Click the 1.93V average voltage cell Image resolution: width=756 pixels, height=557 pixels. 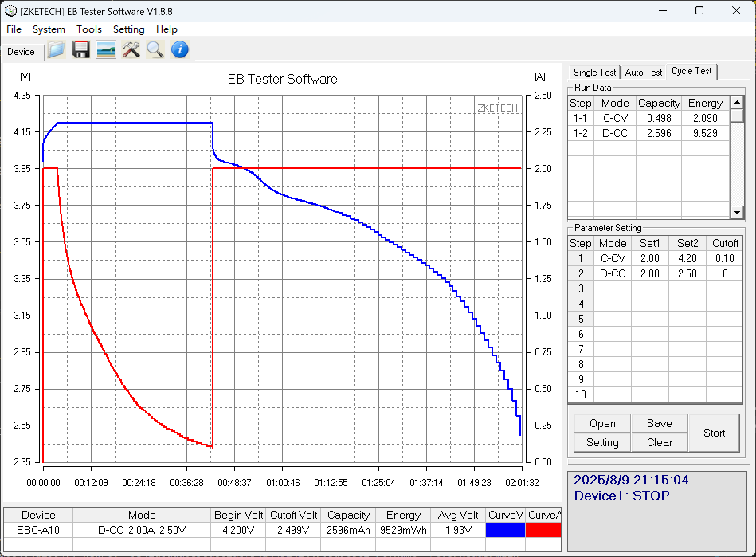(458, 530)
